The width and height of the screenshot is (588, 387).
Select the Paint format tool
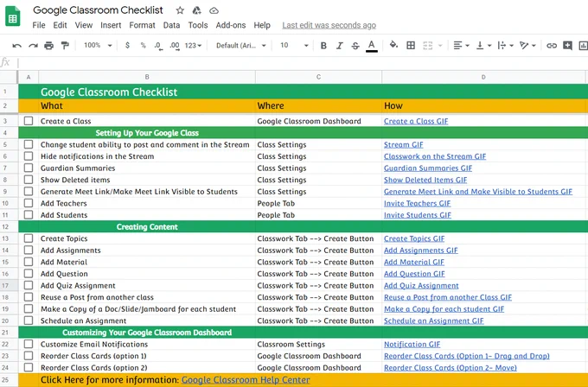tap(65, 46)
